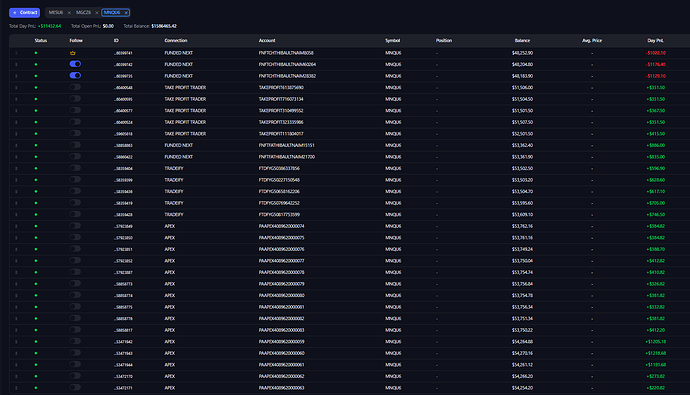Image resolution: width=690 pixels, height=395 pixels.
Task: Open row menu for the -$1176.40 PnL account
Action: coord(16,64)
